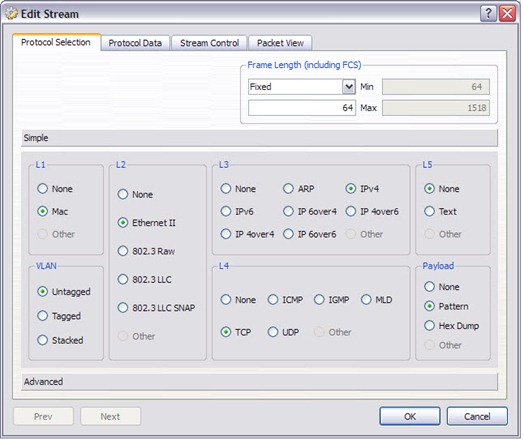Expand the Advanced section
Screen dimensions: 524x440
click(259, 382)
